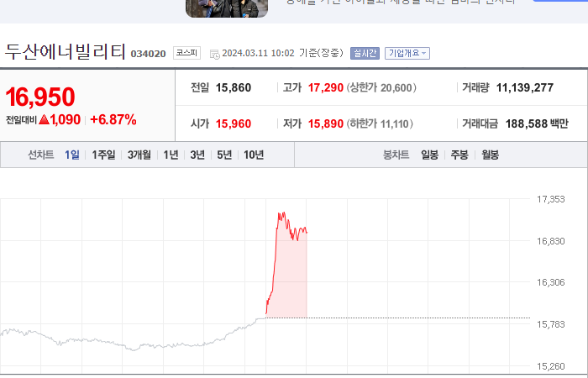Viewport: 588px width, 378px height.
Task: Click the current price 16,950
Action: tap(40, 97)
